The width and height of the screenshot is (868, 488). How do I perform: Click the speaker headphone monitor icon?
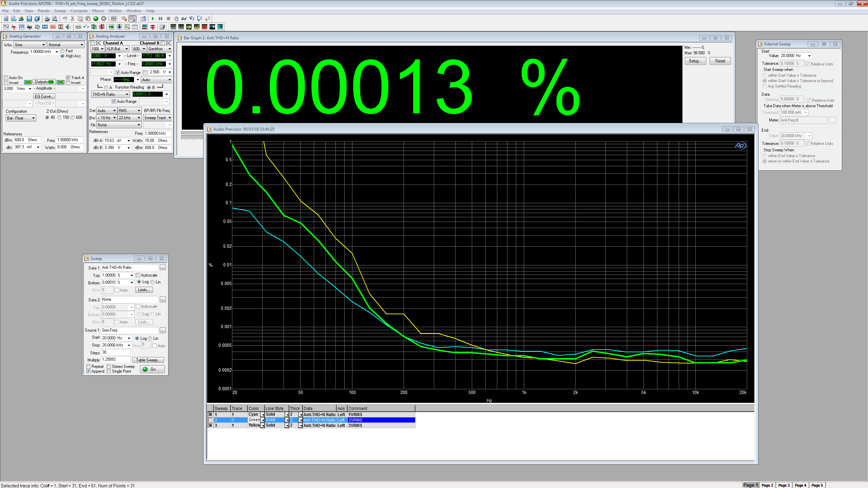[x=68, y=27]
